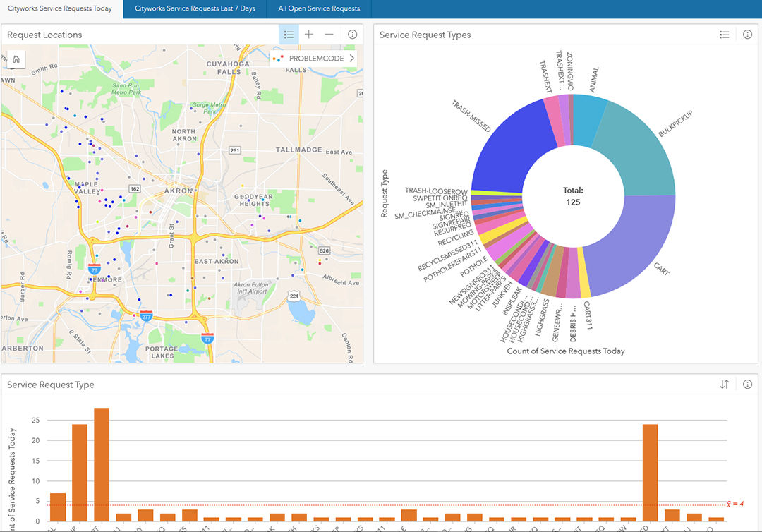Show legend list for Service Request Types
The height and width of the screenshot is (532, 762).
[724, 35]
